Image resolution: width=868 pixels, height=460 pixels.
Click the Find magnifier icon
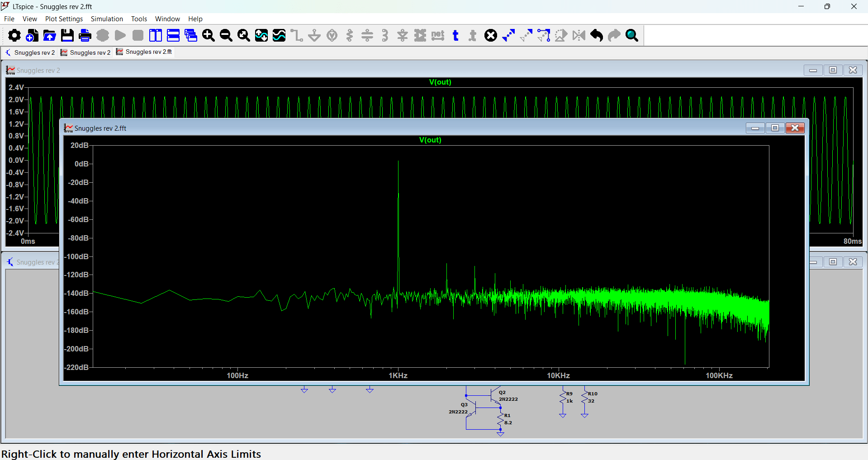(x=632, y=35)
